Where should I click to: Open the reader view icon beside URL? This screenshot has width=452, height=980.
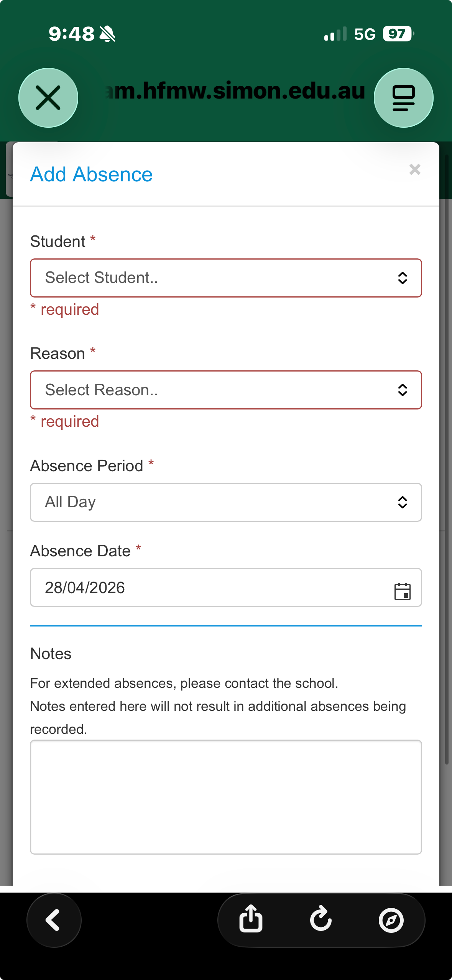(403, 98)
